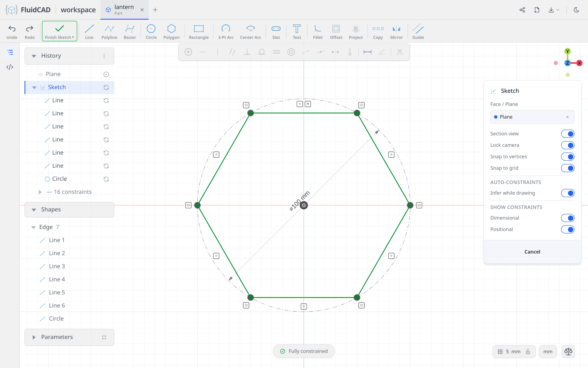The image size is (588, 368).
Task: Select the Fillet tool
Action: pyautogui.click(x=317, y=32)
